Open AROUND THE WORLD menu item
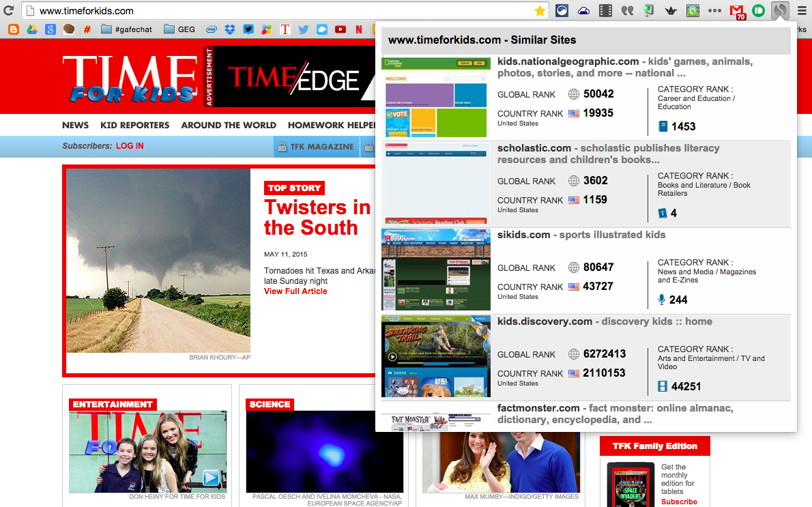The width and height of the screenshot is (812, 507). coord(229,126)
